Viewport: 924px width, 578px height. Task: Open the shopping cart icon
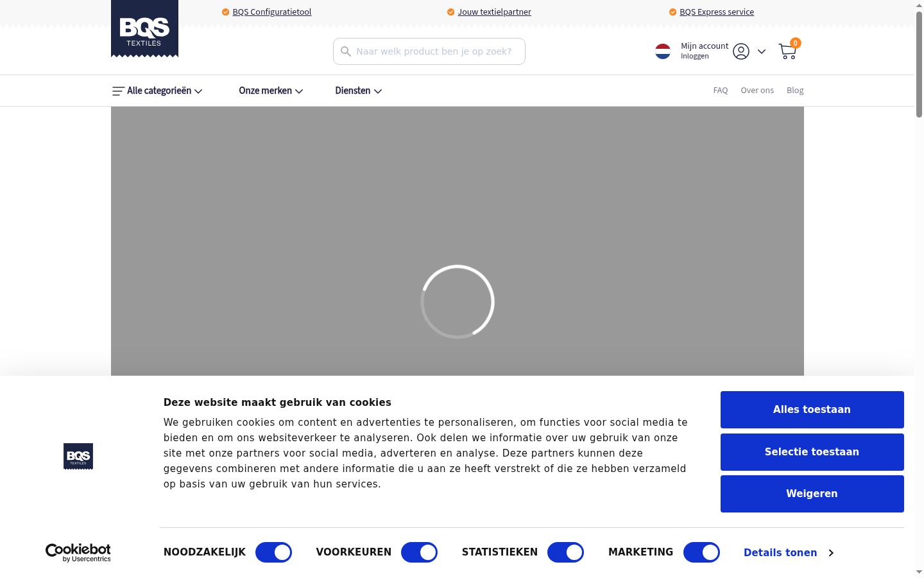click(787, 51)
